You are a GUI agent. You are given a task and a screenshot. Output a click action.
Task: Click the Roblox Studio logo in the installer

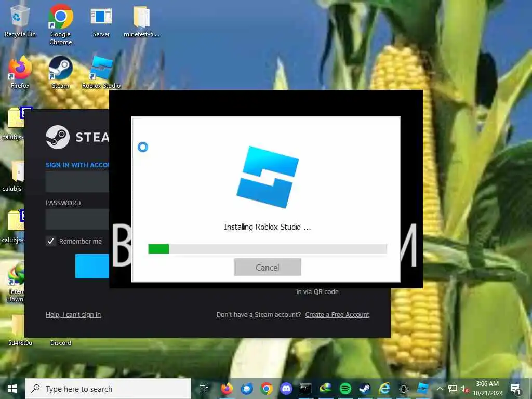pyautogui.click(x=268, y=177)
